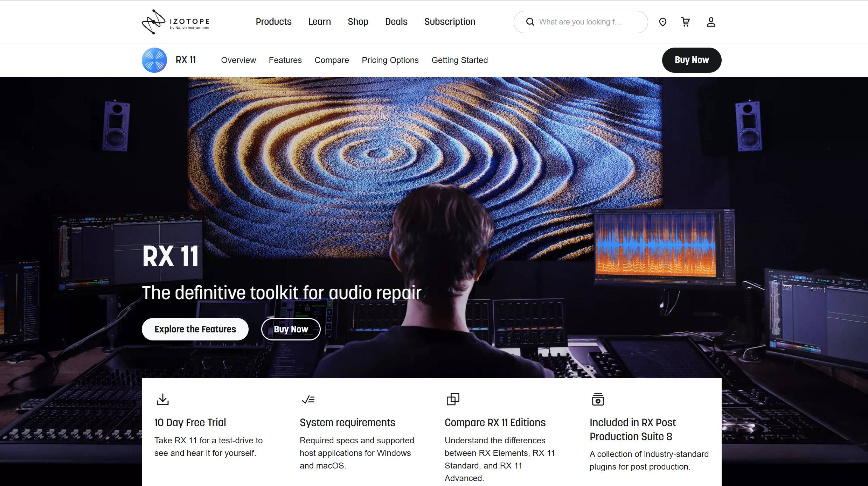
Task: Click the suite box icon above RX Post Production Suite
Action: point(598,399)
